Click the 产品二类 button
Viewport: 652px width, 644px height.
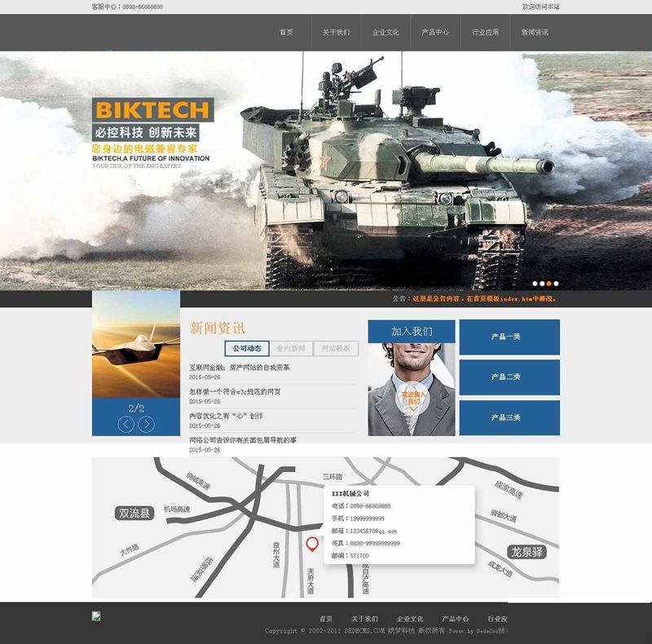509,377
